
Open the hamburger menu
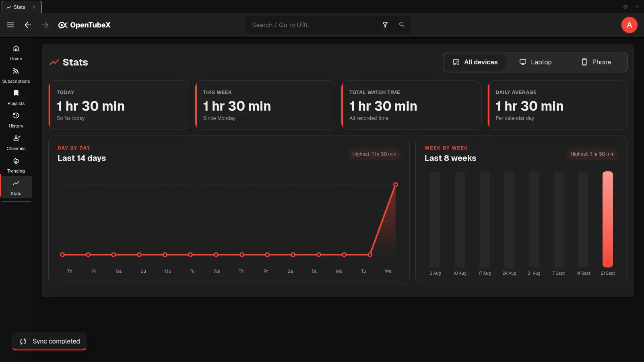[10, 25]
